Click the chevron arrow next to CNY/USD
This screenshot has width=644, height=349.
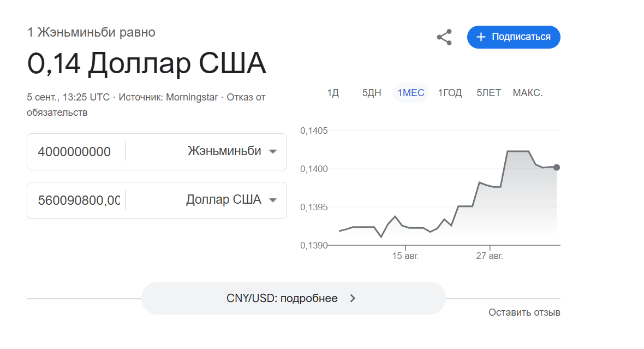tap(353, 298)
